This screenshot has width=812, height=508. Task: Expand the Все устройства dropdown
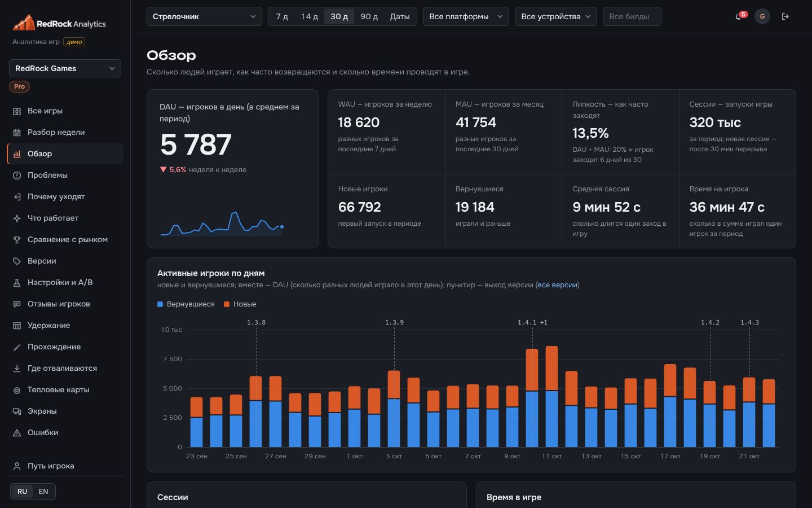pos(556,16)
